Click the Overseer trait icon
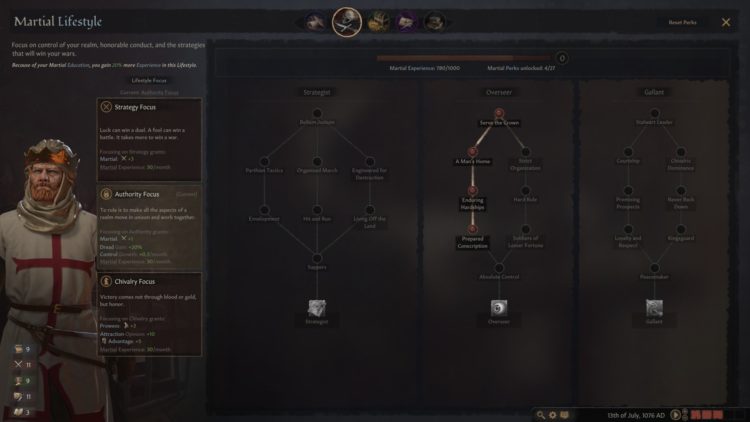 click(499, 308)
